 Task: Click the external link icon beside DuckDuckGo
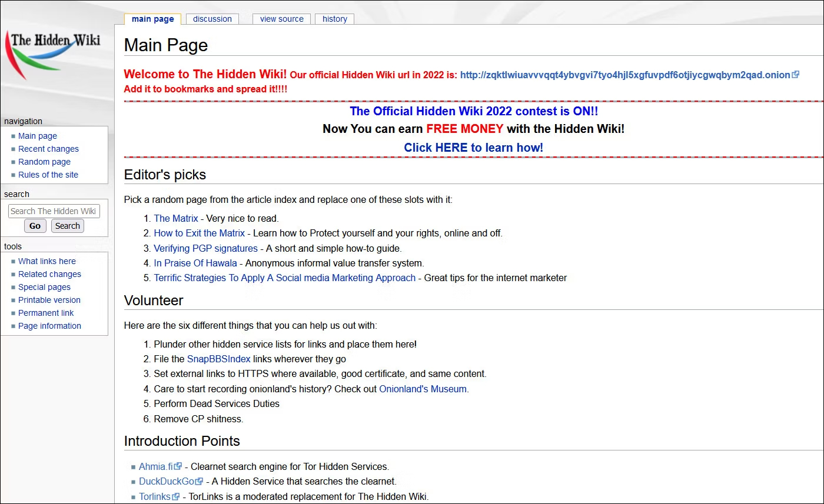pyautogui.click(x=200, y=481)
